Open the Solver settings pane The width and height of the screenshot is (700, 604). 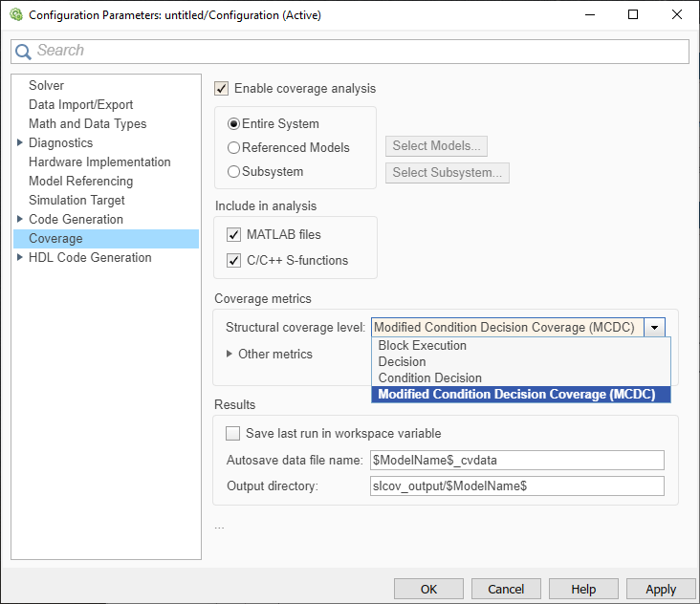[x=47, y=86]
